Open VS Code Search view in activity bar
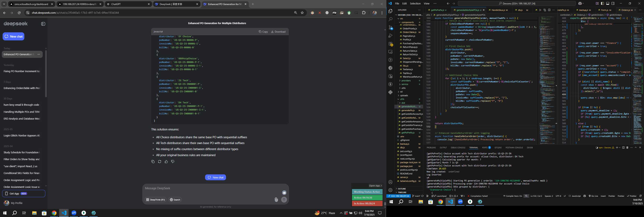This screenshot has width=644, height=217. click(390, 19)
